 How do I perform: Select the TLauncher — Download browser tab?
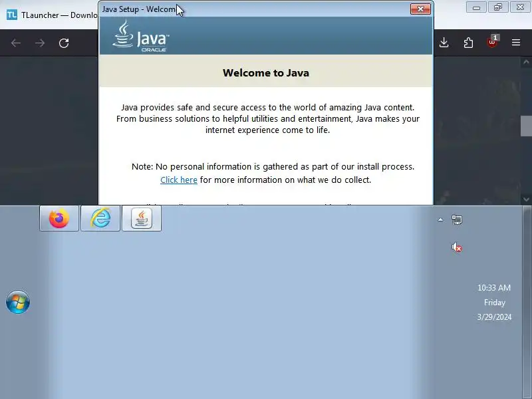tap(51, 15)
